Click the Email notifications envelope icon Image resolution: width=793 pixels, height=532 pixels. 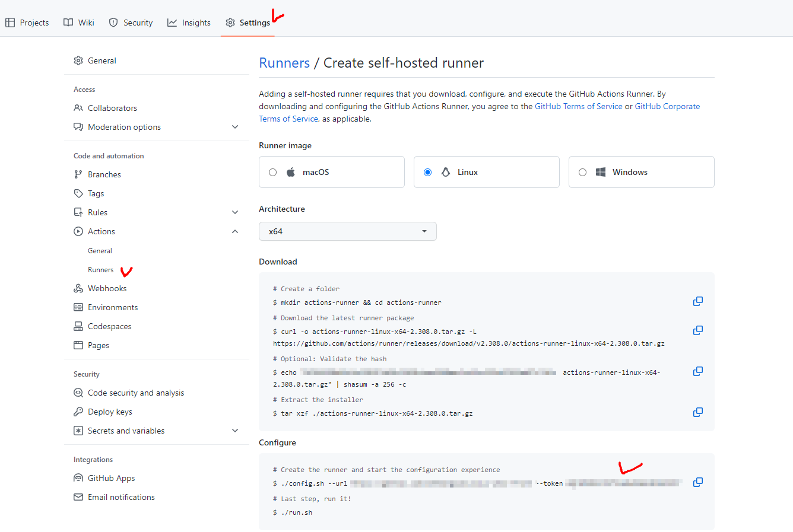[x=78, y=497]
